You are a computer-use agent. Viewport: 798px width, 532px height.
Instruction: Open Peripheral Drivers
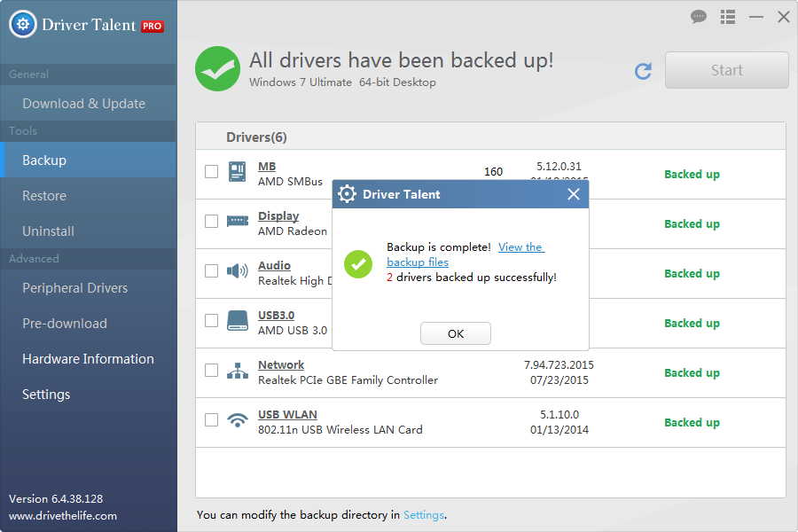(89, 287)
